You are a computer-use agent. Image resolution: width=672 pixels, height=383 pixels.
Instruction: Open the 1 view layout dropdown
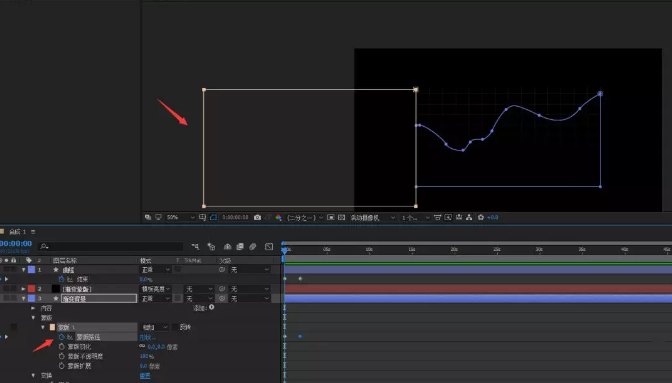pyautogui.click(x=415, y=218)
